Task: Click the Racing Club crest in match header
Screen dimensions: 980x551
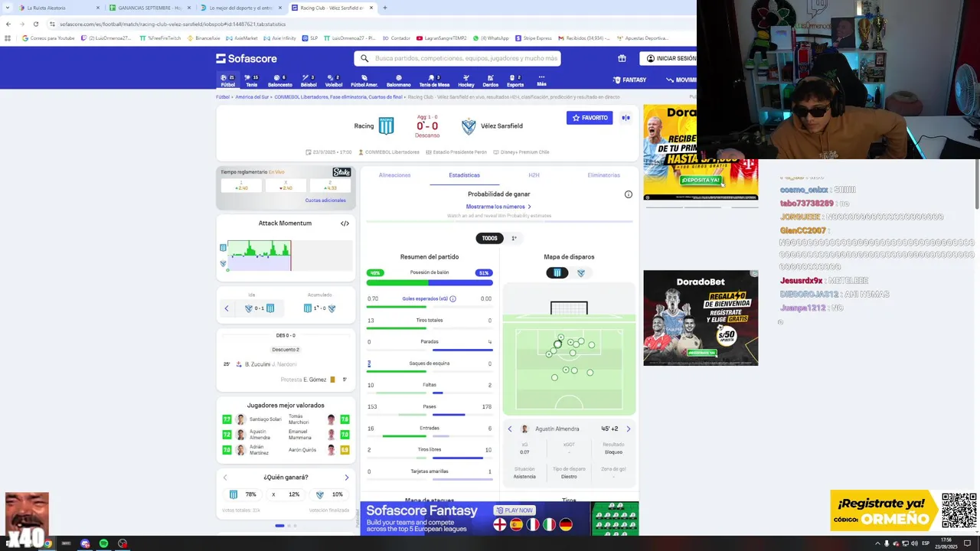Action: click(x=386, y=126)
